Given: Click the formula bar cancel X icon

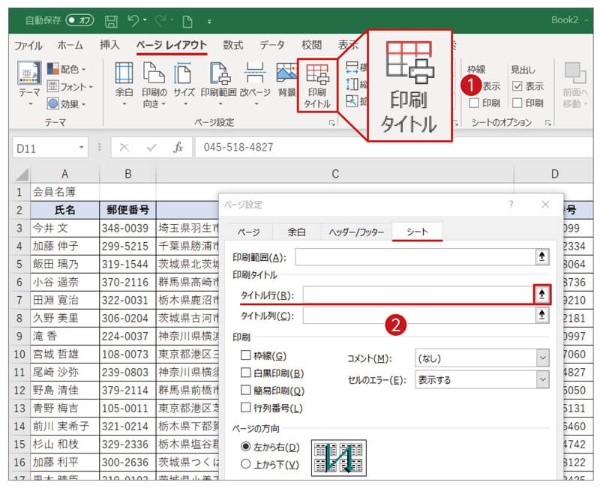Looking at the screenshot, I should [x=124, y=147].
